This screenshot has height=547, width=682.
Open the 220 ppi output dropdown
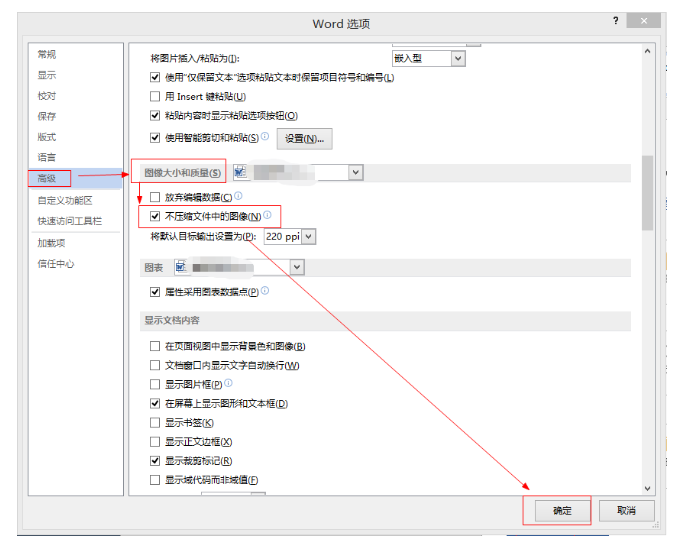308,237
